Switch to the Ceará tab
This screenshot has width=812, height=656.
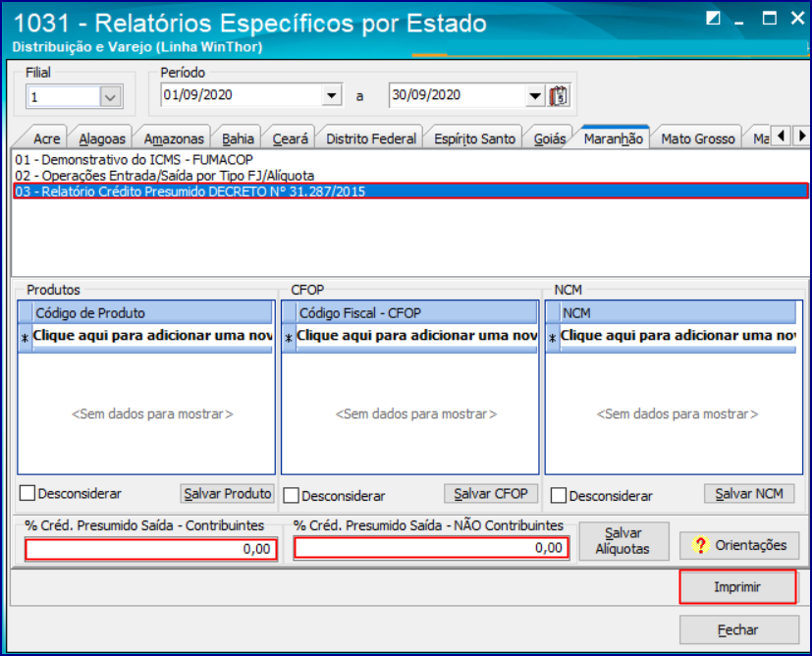[x=290, y=138]
